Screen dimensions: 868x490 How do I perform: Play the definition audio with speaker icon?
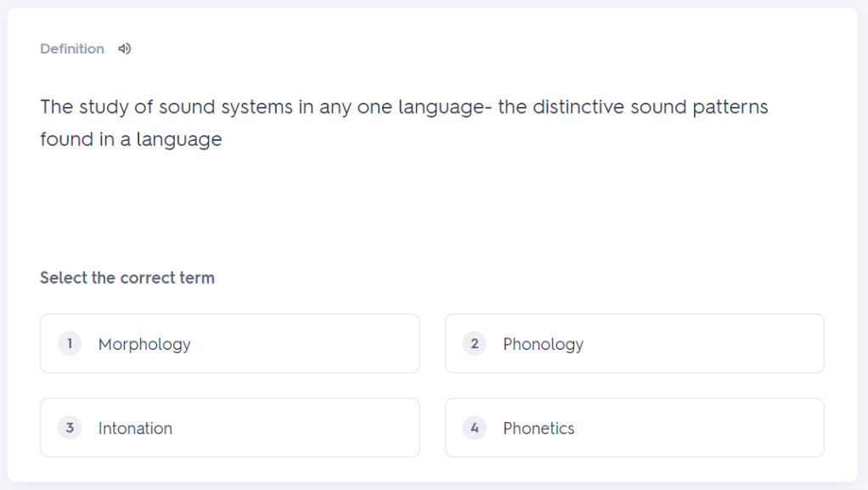point(125,49)
